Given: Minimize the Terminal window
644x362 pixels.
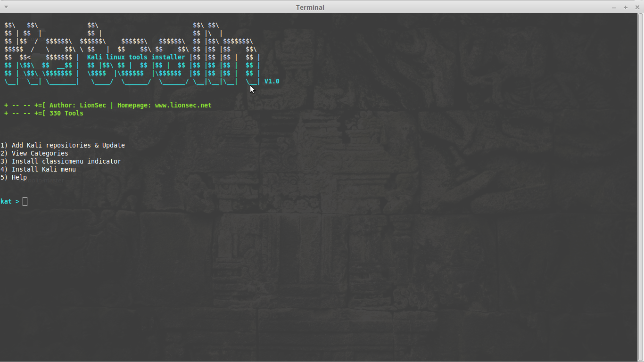Looking at the screenshot, I should tap(613, 7).
